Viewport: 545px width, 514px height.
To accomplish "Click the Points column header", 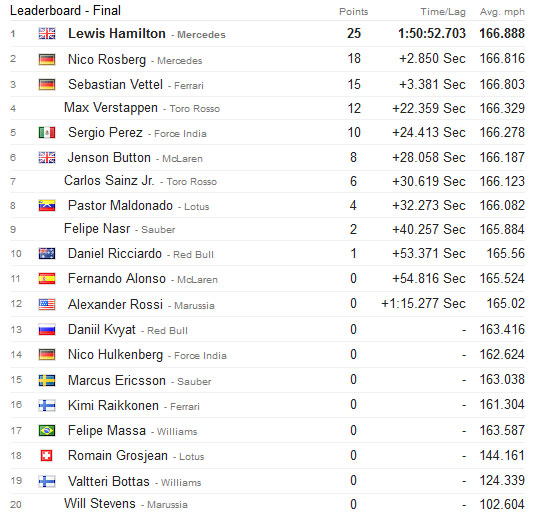I will [353, 11].
